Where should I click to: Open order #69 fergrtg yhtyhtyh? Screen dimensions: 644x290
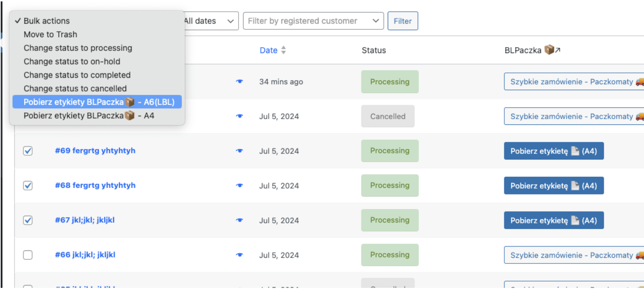(95, 151)
